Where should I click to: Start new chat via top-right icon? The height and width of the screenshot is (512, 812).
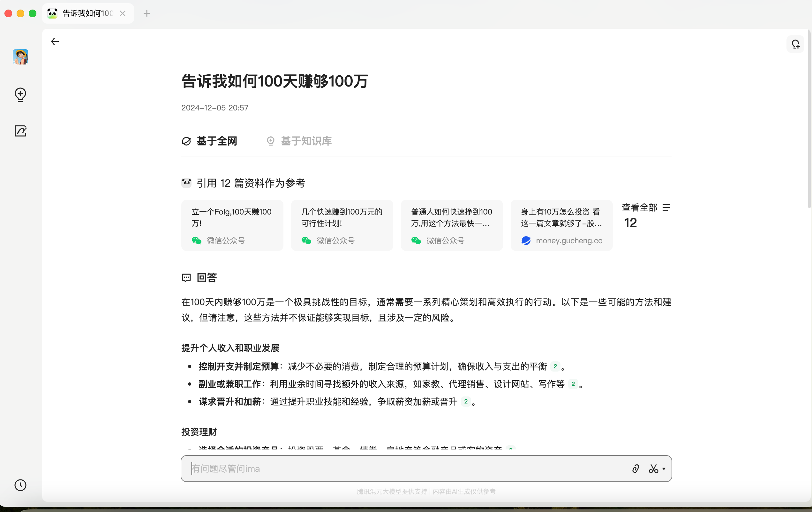click(x=795, y=44)
